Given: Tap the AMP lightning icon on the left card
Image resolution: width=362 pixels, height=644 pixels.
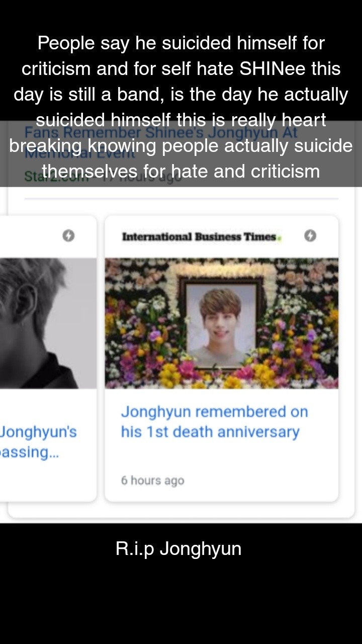Looking at the screenshot, I should [x=68, y=235].
